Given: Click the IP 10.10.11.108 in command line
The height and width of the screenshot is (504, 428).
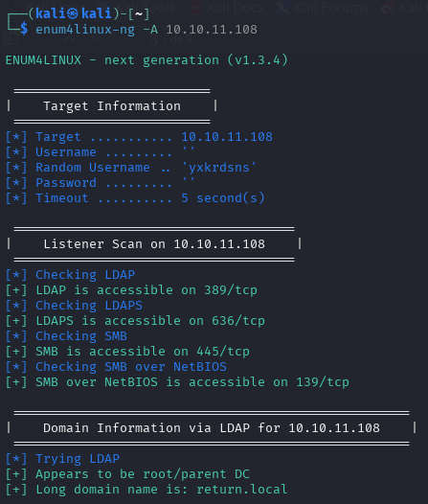Looking at the screenshot, I should (212, 30).
